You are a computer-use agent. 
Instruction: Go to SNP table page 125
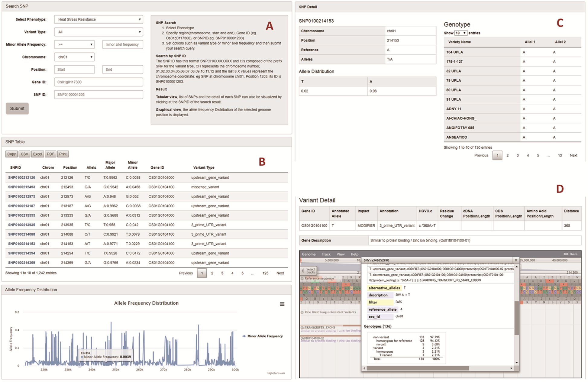265,273
